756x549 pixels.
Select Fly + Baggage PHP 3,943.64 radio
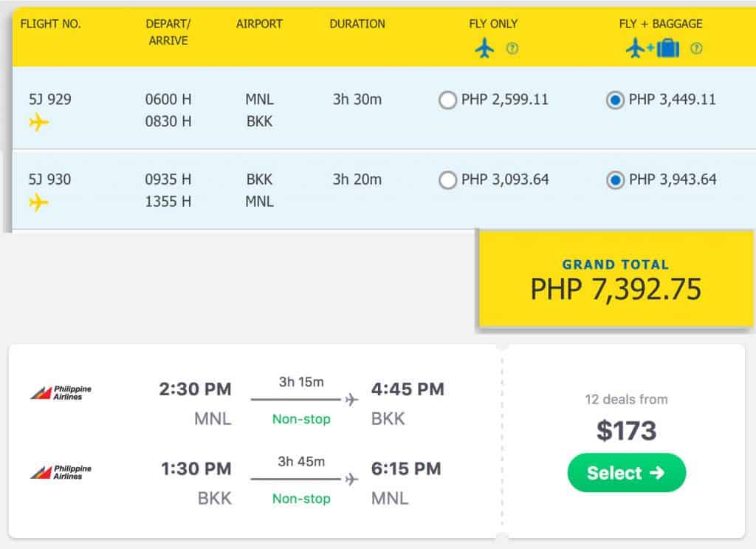615,180
